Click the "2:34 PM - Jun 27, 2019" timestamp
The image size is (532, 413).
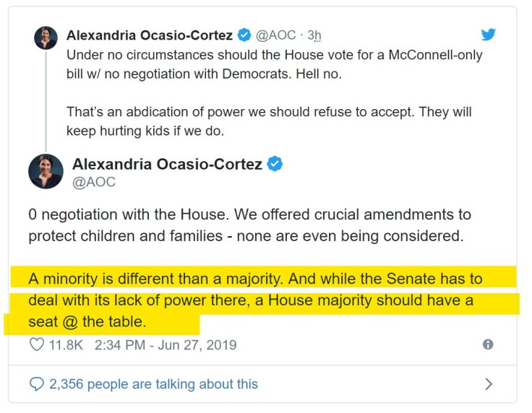tap(166, 345)
